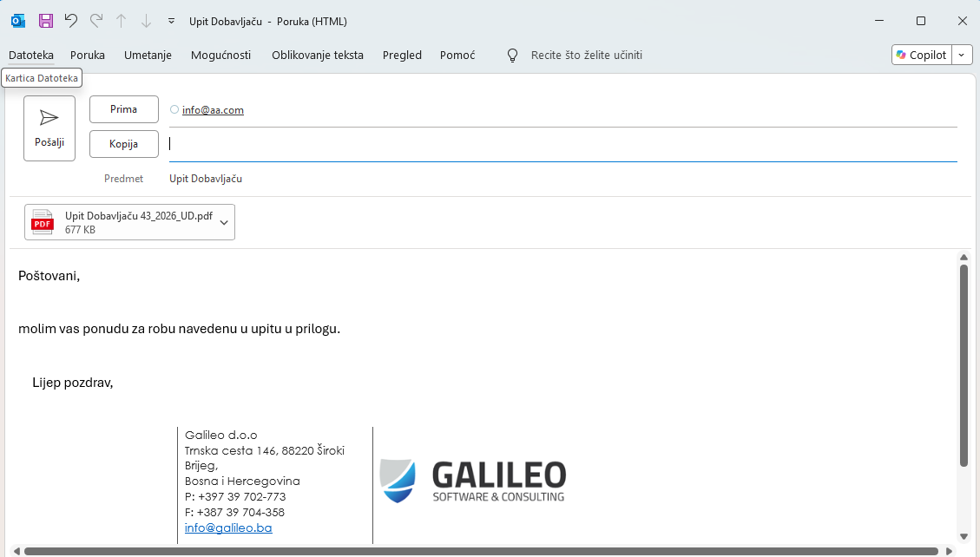Open the Customize Quick Access Toolbar dropdown
980x557 pixels.
click(171, 21)
